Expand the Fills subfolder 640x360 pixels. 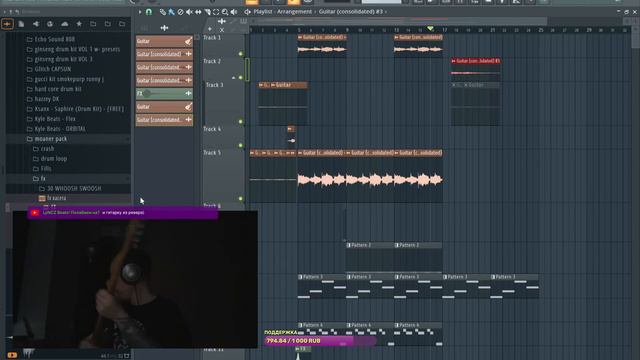(42, 169)
